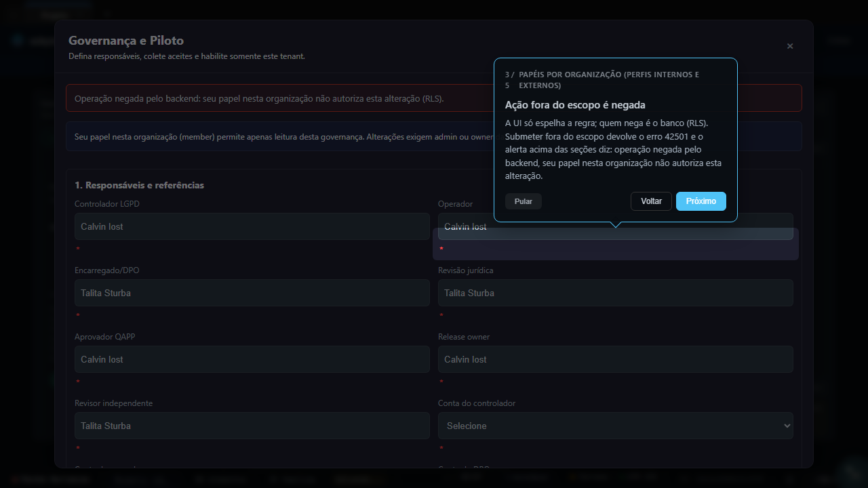Click the red RLS error alert message
868x488 pixels.
434,98
